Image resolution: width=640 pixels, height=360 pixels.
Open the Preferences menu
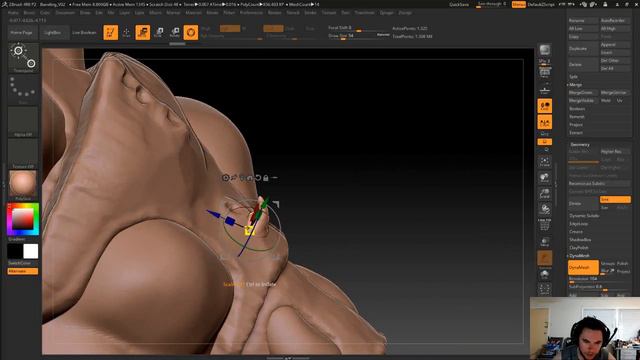coord(251,13)
